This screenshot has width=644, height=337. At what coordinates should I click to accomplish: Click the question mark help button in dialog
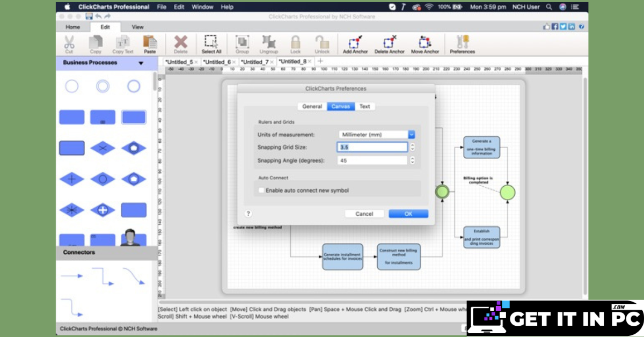pyautogui.click(x=248, y=214)
